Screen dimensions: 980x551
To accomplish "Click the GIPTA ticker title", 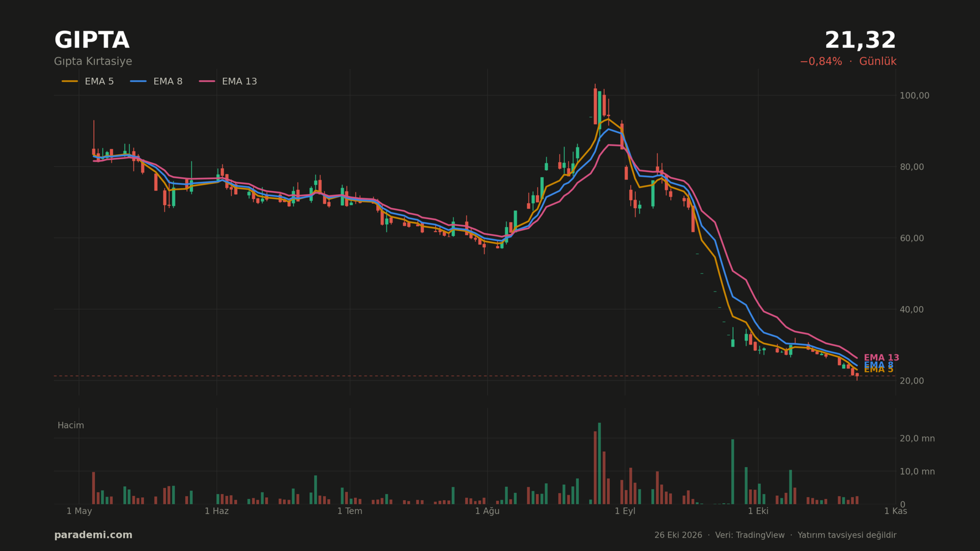I will [x=92, y=40].
